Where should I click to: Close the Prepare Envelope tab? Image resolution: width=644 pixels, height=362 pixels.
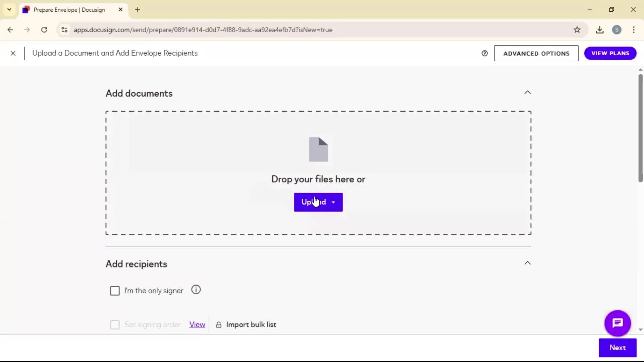(120, 10)
